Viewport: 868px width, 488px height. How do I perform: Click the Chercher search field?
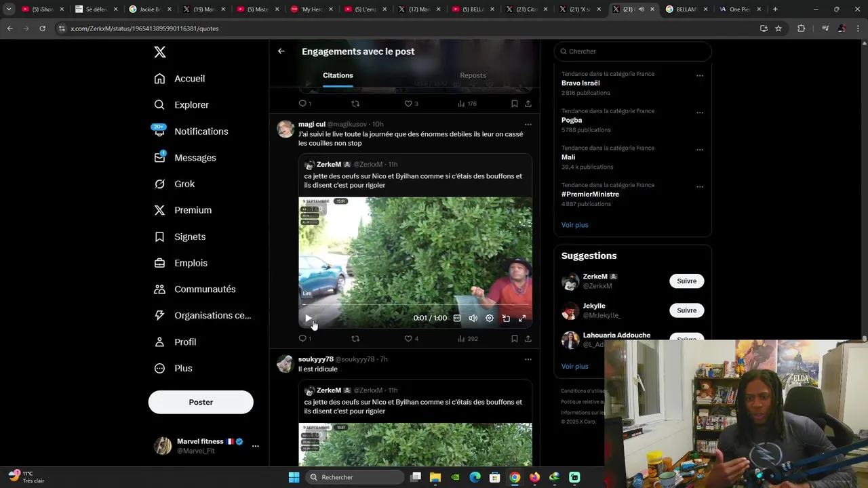[x=633, y=52]
